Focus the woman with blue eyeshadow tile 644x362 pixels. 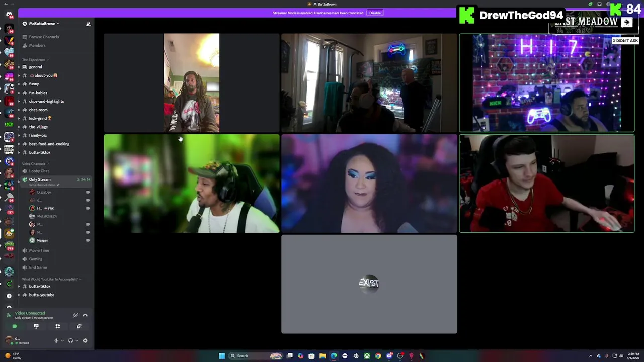[369, 184]
